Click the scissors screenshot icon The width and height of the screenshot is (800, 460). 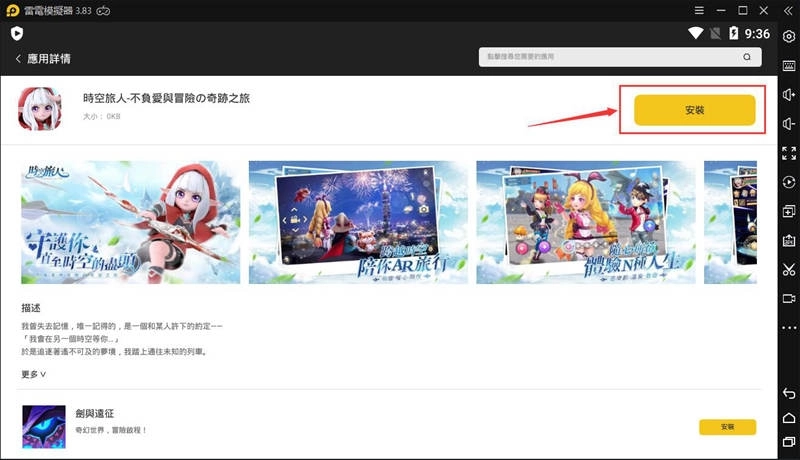click(x=789, y=269)
